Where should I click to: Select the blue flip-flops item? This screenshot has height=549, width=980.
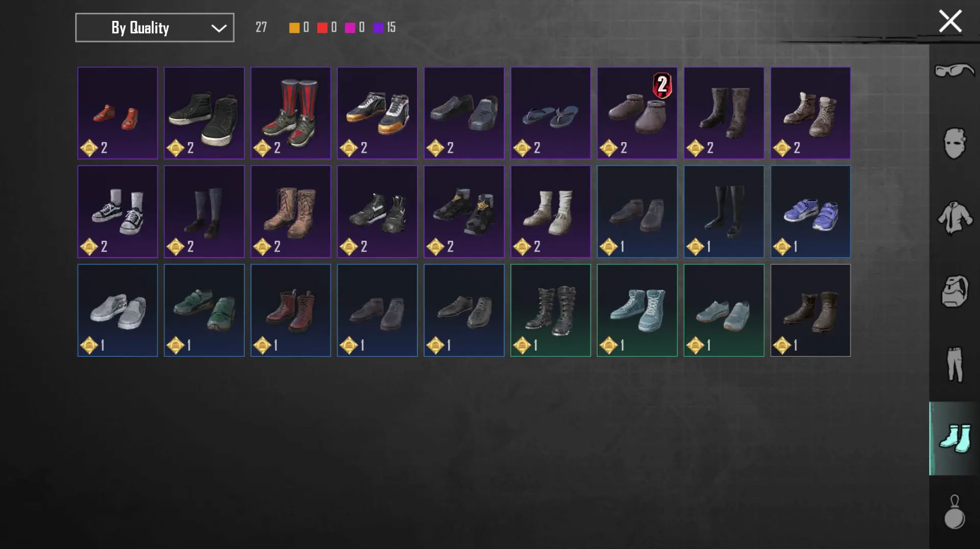click(551, 113)
